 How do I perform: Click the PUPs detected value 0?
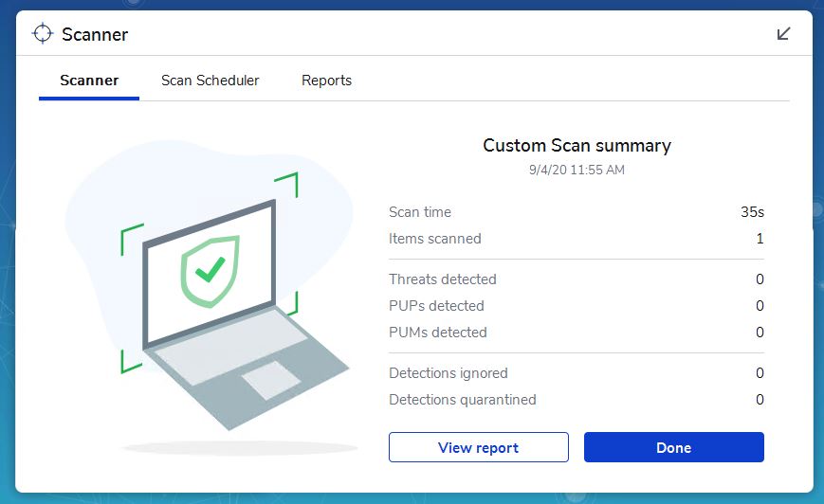pos(760,306)
